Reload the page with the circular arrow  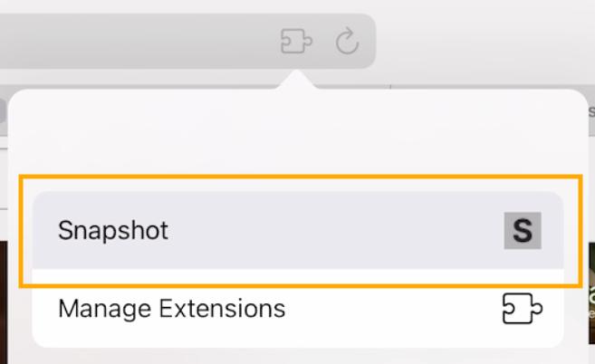coord(347,42)
